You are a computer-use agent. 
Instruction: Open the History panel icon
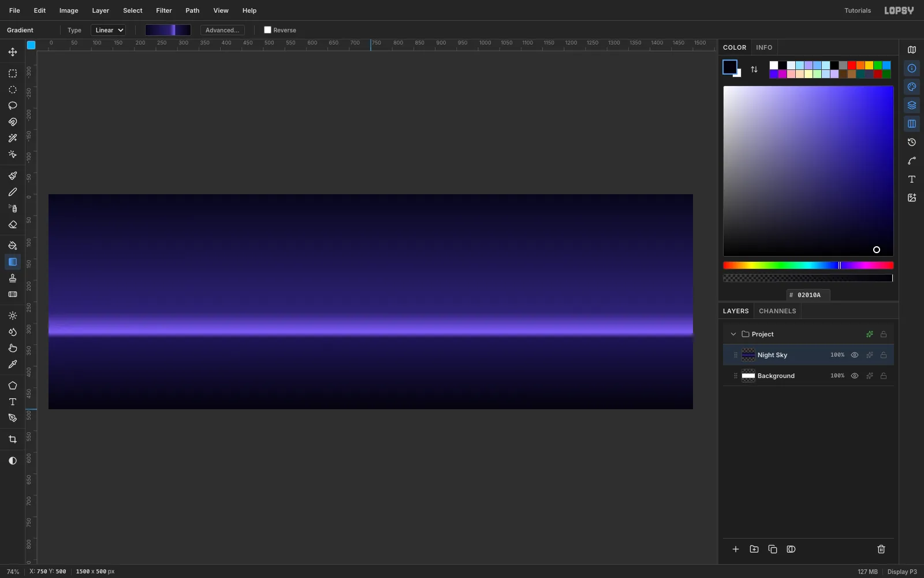point(912,142)
